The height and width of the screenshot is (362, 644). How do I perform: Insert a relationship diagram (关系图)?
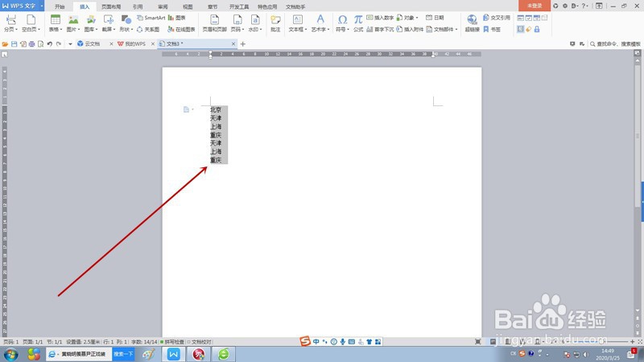(148, 30)
